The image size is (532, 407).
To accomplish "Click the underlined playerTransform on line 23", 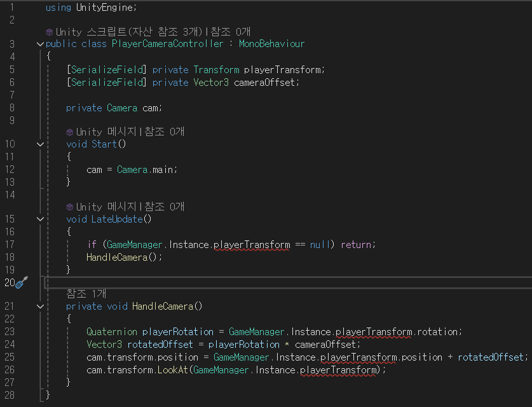I will [374, 331].
